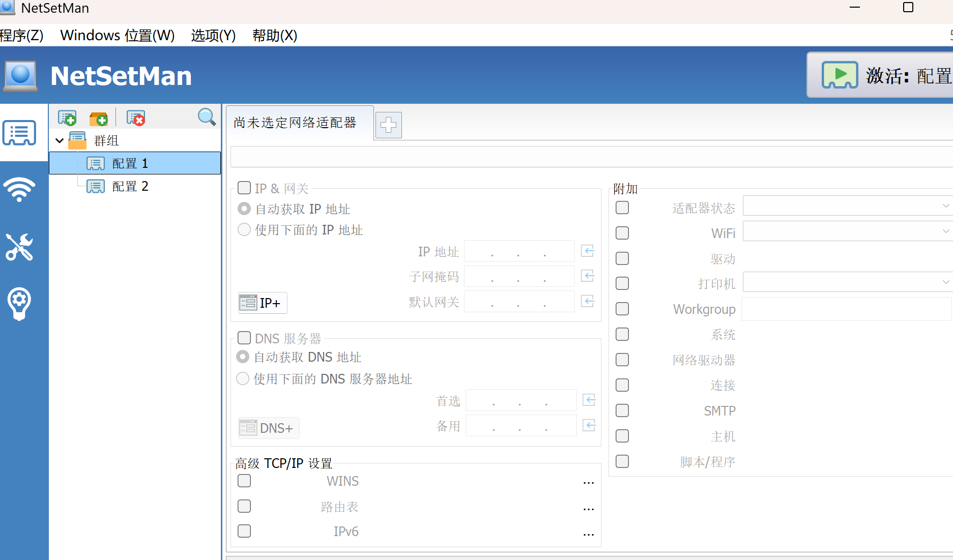Tick the IPv6 checkbox
953x560 pixels.
tap(244, 531)
